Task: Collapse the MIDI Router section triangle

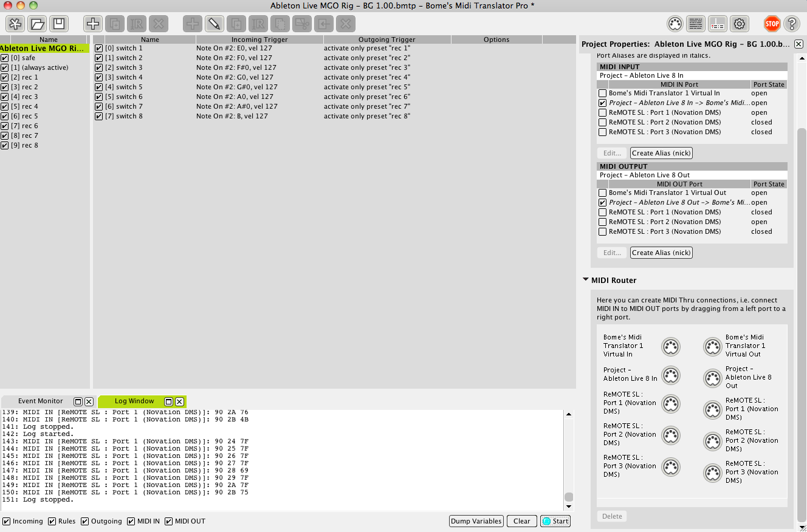Action: 586,280
